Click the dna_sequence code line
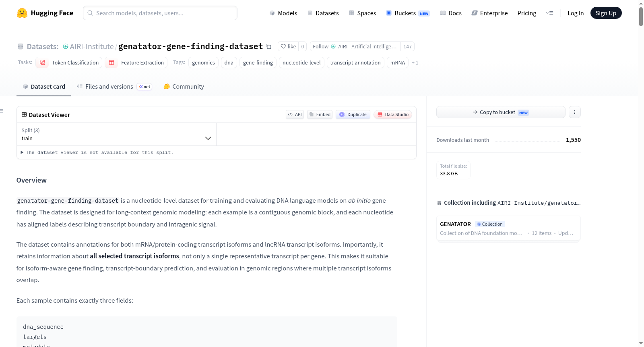The width and height of the screenshot is (644, 347). pyautogui.click(x=43, y=327)
